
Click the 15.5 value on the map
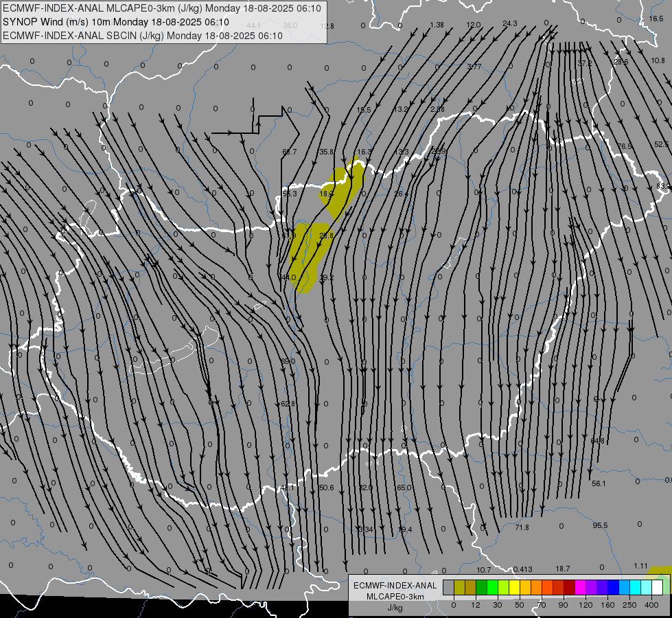tap(364, 110)
